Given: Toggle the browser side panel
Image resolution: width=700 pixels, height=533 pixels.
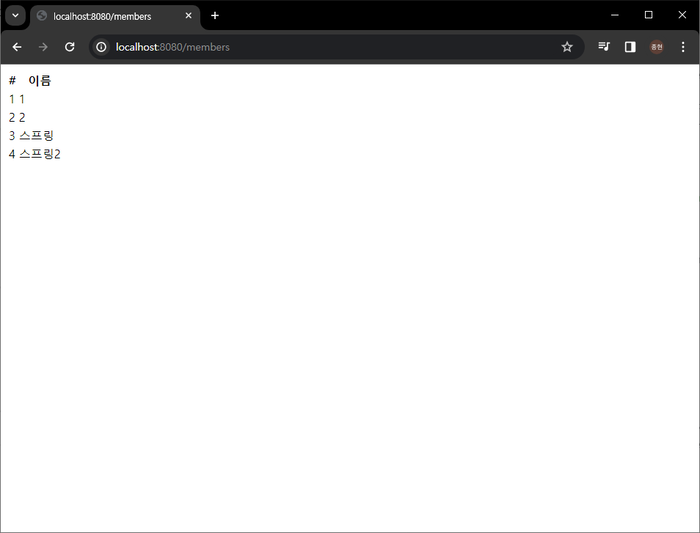Looking at the screenshot, I should 630,47.
